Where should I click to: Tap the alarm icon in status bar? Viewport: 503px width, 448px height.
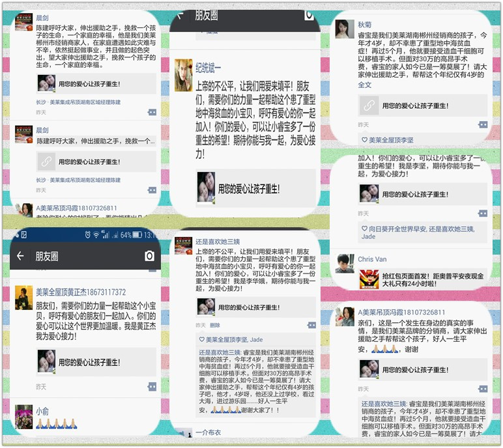coord(87,235)
